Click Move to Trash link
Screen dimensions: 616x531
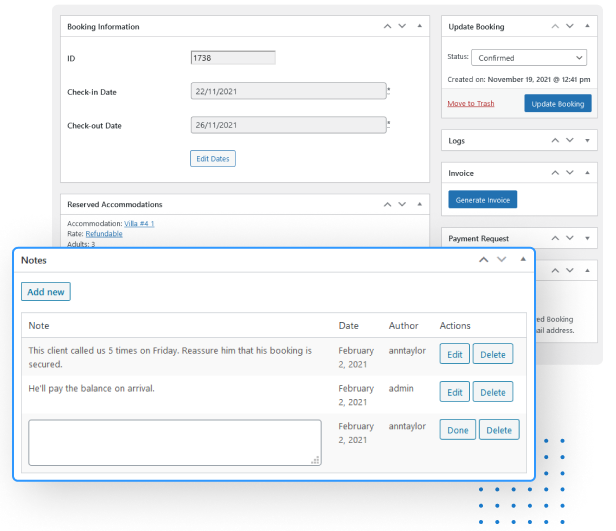click(471, 103)
